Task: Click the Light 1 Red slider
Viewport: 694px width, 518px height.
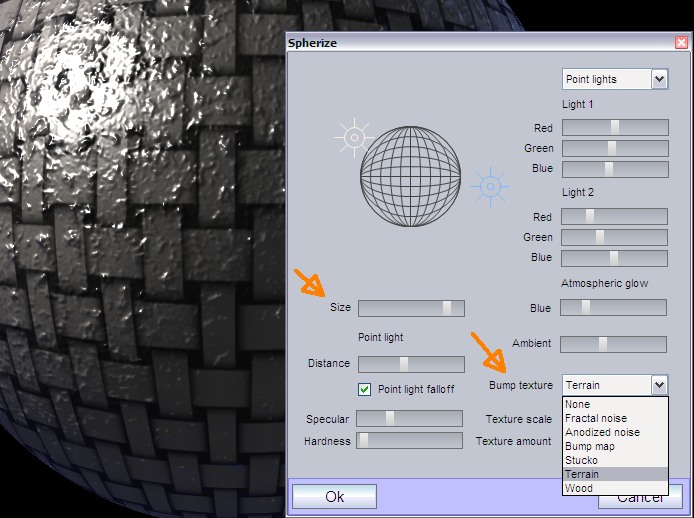Action: 615,128
